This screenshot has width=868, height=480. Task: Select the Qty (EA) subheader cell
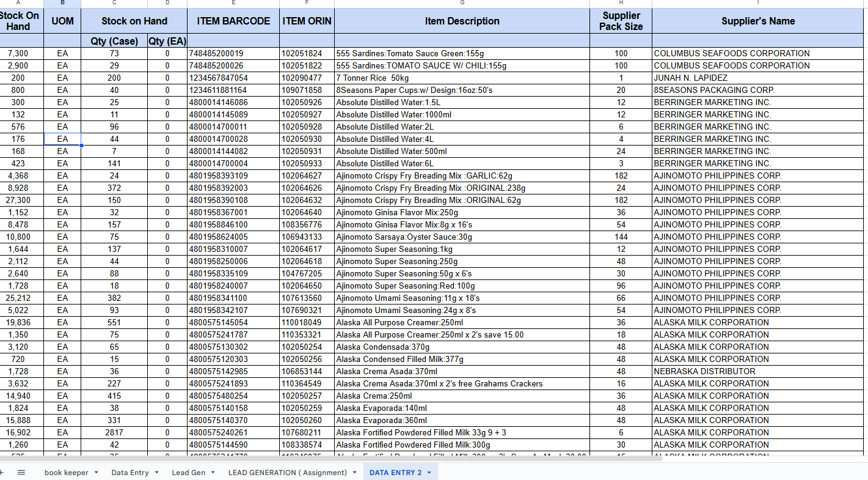coord(167,41)
